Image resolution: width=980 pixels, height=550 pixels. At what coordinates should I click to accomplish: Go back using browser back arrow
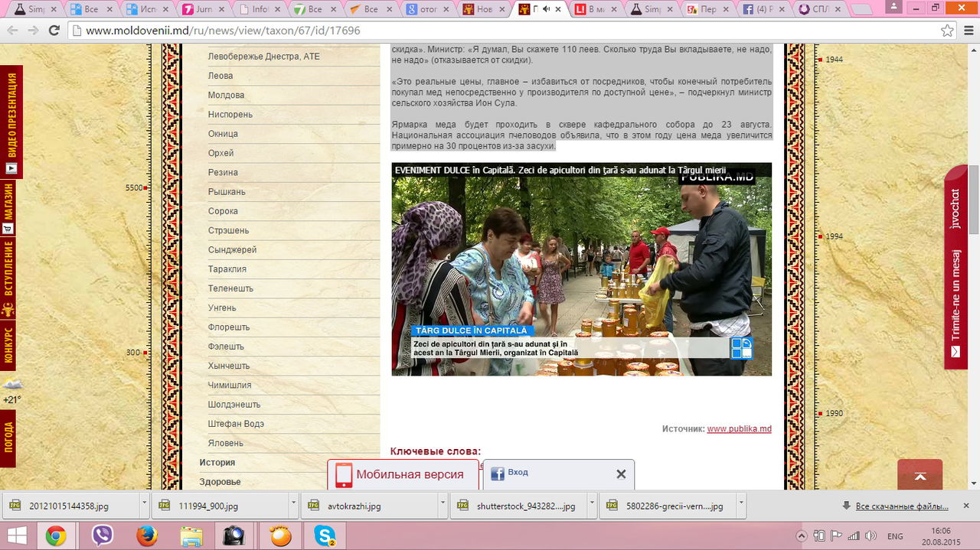coord(12,31)
